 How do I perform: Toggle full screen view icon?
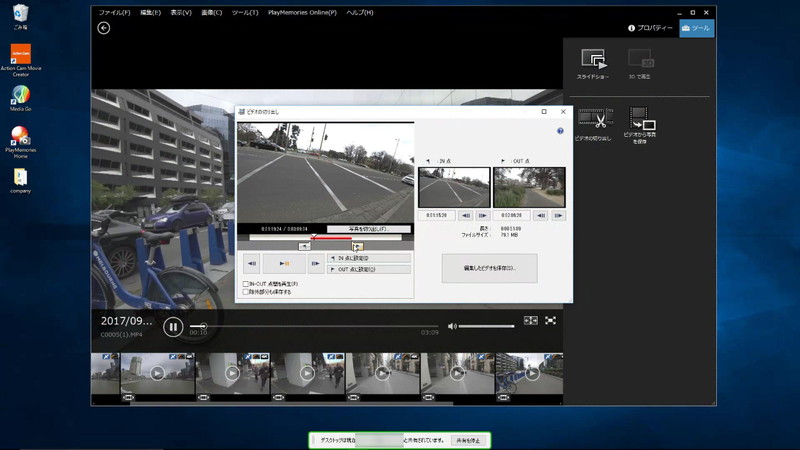550,320
